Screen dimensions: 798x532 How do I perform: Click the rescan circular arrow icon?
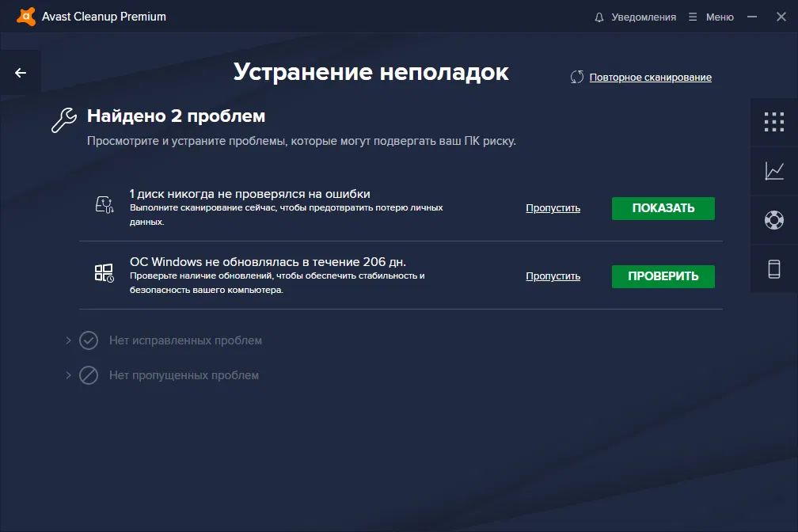[577, 75]
